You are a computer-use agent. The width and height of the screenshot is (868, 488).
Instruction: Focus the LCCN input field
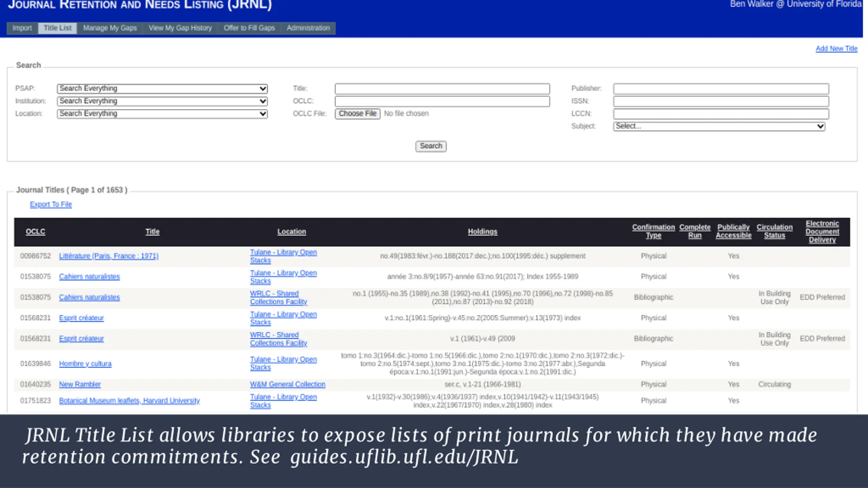(x=721, y=114)
